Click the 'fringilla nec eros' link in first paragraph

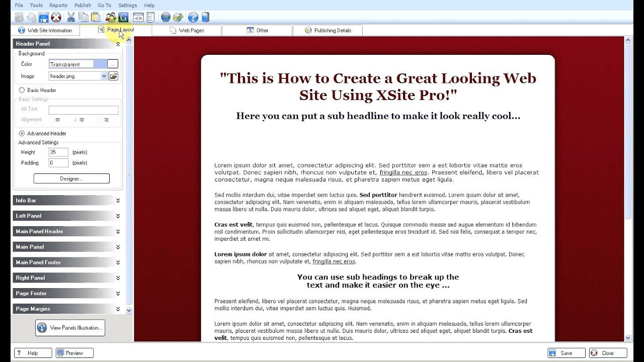coord(404,172)
